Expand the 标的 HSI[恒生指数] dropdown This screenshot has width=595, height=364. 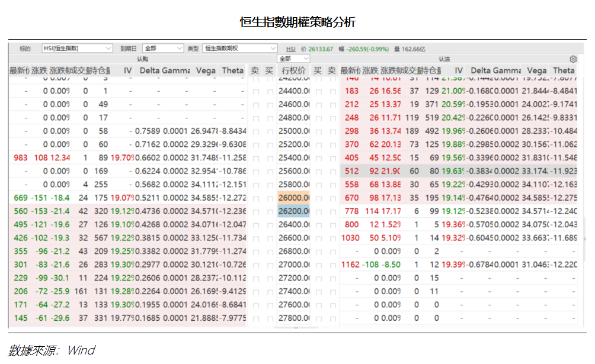[77, 49]
